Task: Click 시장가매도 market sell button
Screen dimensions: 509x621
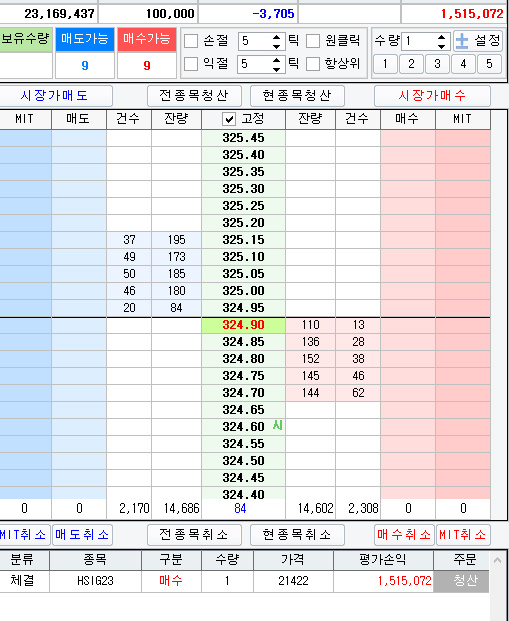Action: [x=54, y=96]
